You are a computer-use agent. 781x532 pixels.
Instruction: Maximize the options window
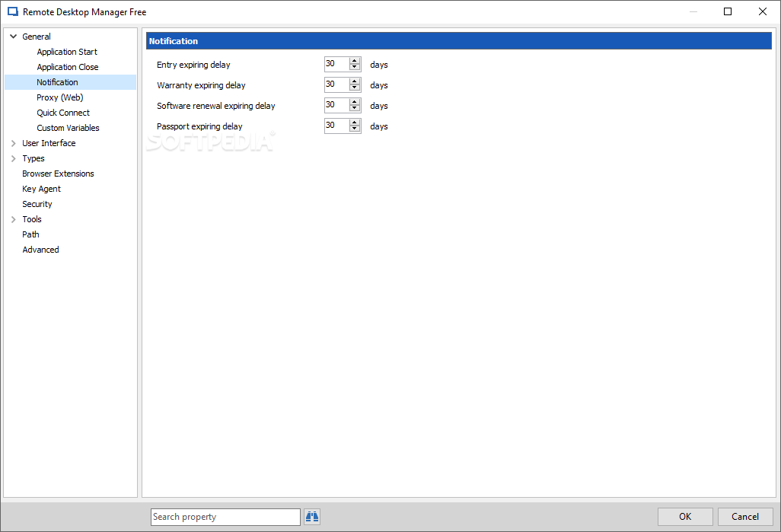728,11
